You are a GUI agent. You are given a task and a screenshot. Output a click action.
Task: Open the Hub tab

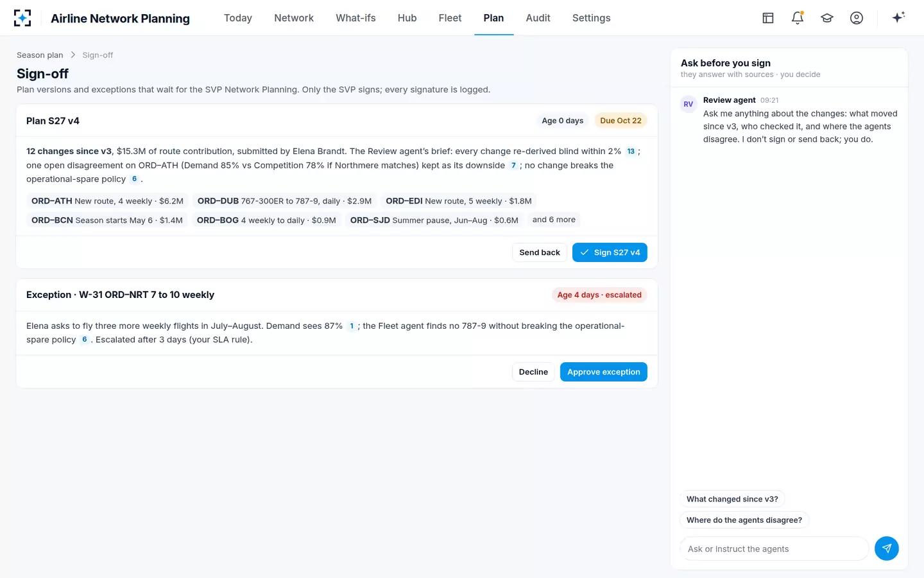[407, 18]
